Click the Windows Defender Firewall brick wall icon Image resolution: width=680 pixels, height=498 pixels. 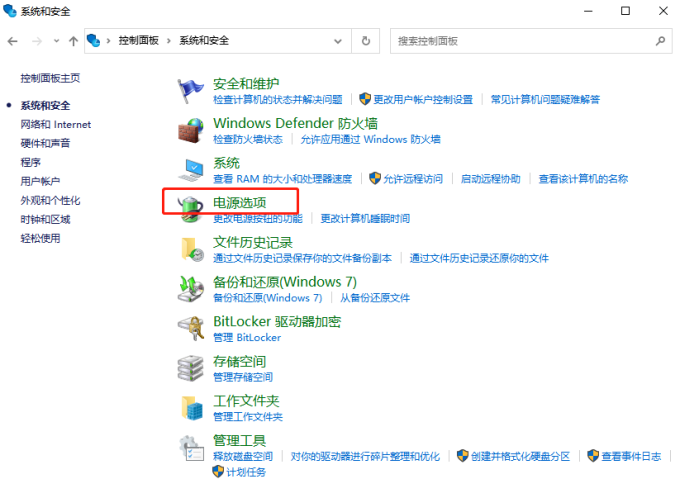click(190, 130)
